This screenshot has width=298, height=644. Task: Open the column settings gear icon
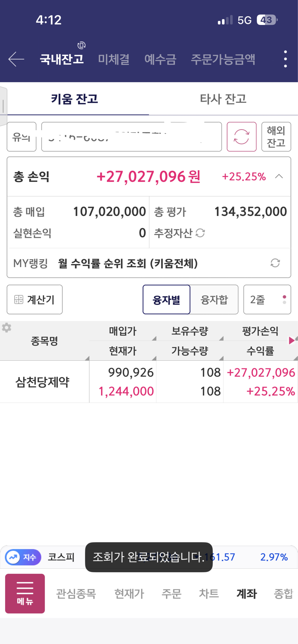pos(7,328)
